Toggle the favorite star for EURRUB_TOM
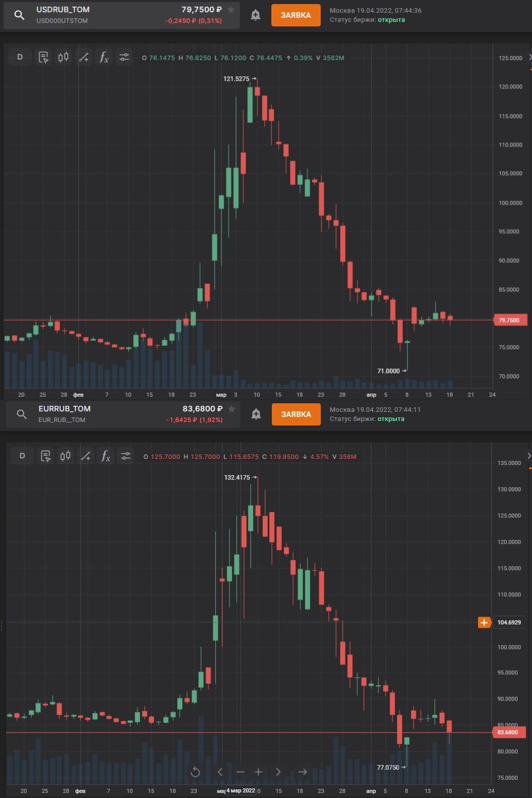 coord(231,409)
